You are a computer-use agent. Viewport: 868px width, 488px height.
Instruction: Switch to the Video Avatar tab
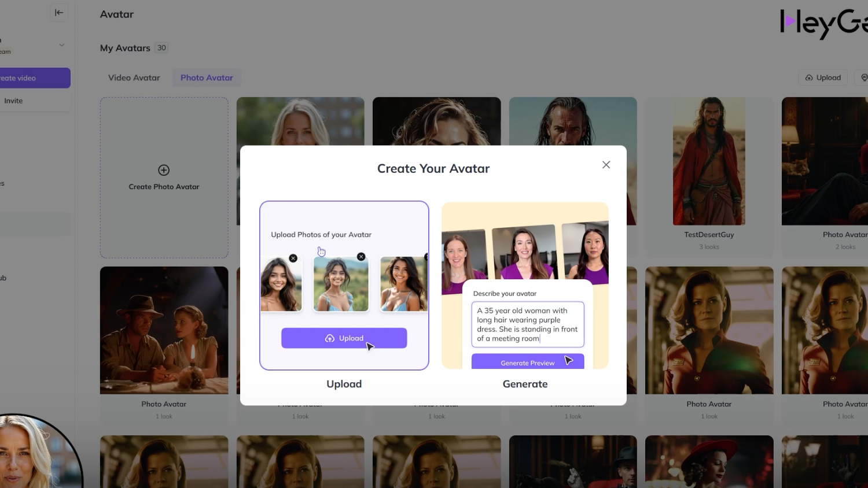(134, 77)
